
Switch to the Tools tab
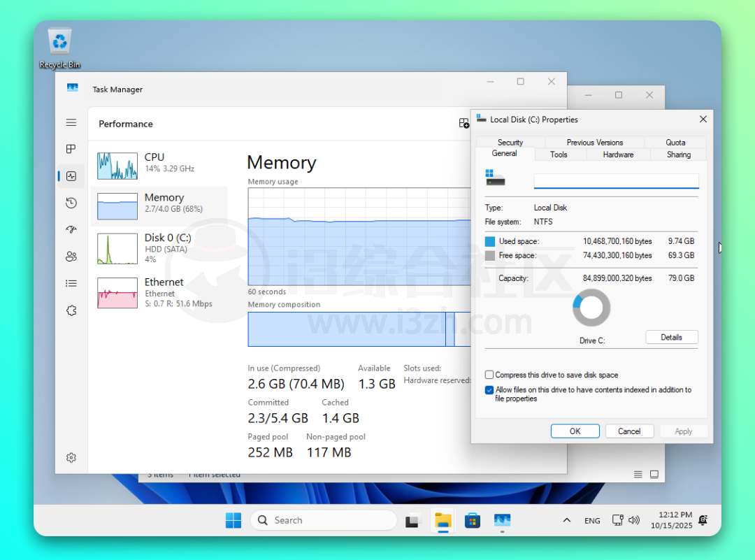pyautogui.click(x=559, y=155)
